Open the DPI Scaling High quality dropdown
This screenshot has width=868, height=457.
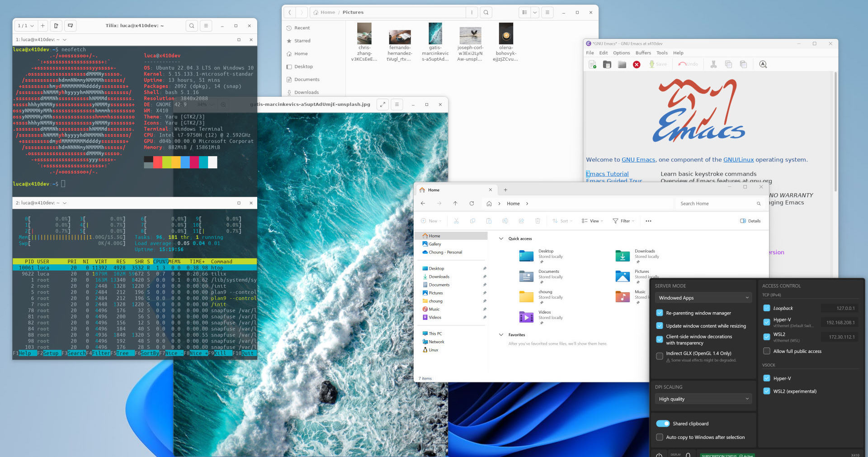click(703, 399)
